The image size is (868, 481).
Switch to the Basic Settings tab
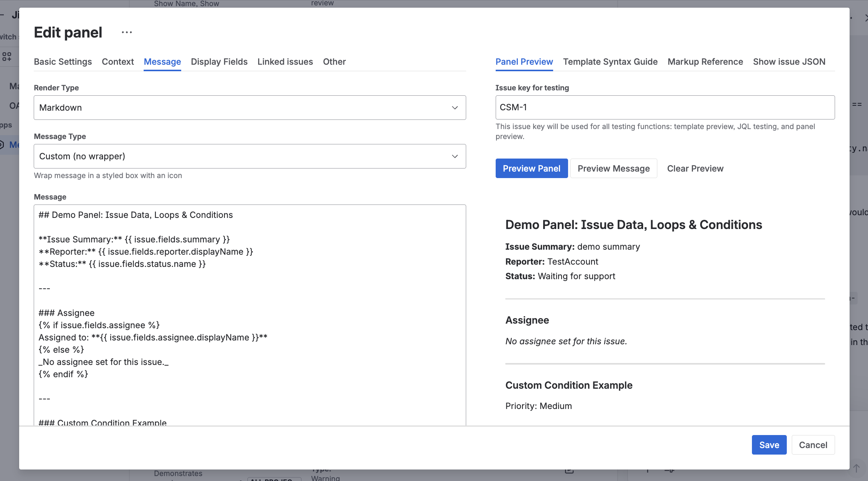pyautogui.click(x=63, y=62)
